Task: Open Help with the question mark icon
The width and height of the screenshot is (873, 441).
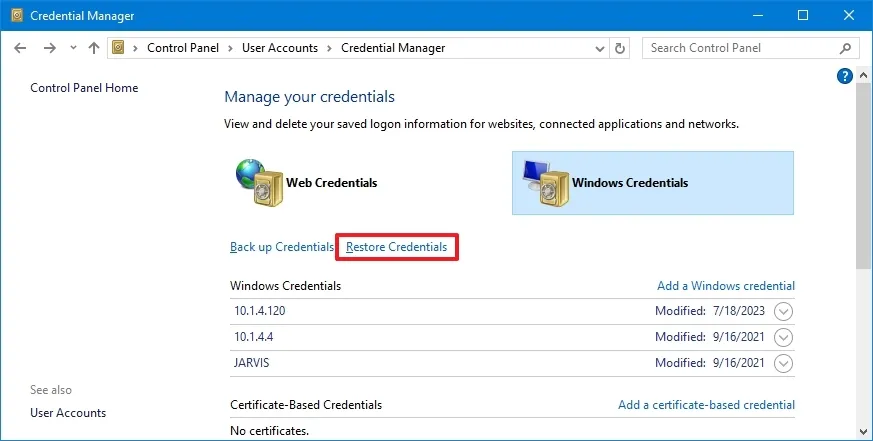Action: point(845,76)
